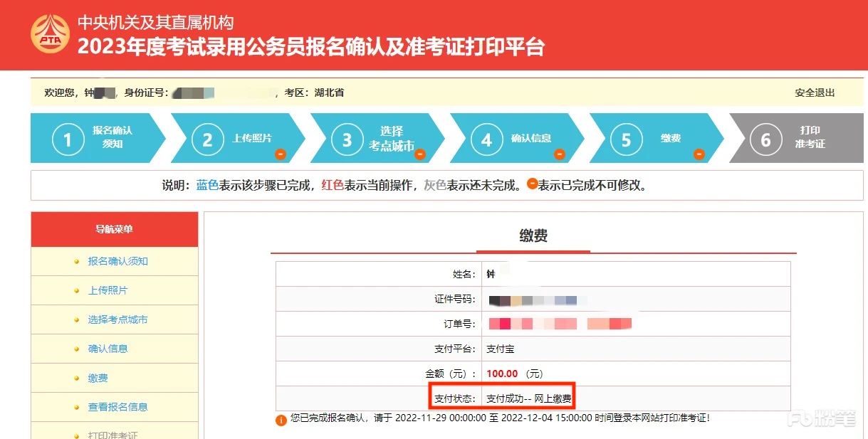This screenshot has width=868, height=439.
Task: Click orange lock badge on 上传照片 step
Action: coord(281,154)
